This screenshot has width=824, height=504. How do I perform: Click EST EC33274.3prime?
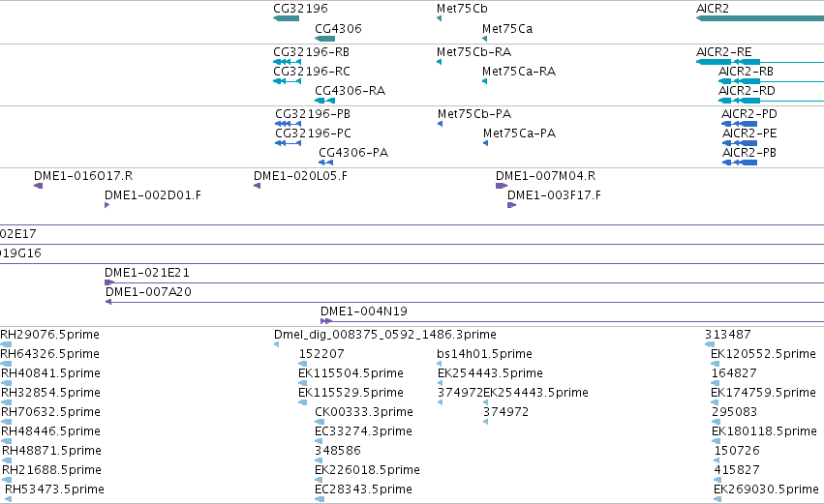[363, 431]
